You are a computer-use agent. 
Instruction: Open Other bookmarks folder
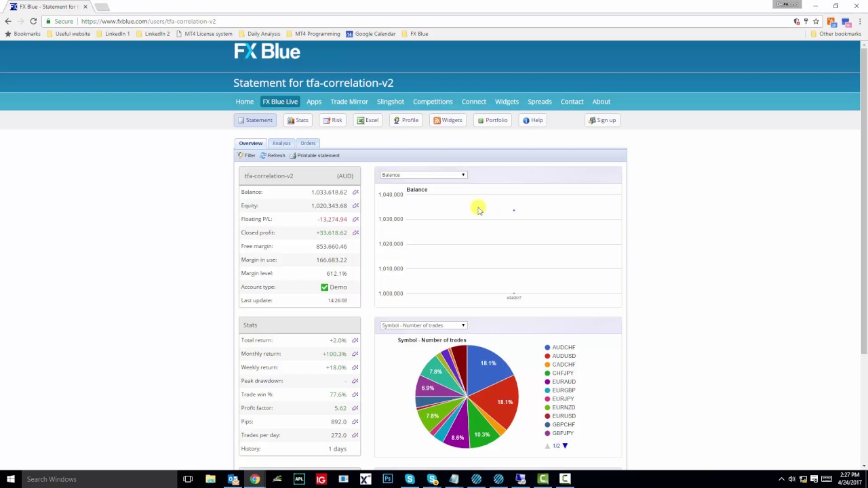[x=835, y=34]
